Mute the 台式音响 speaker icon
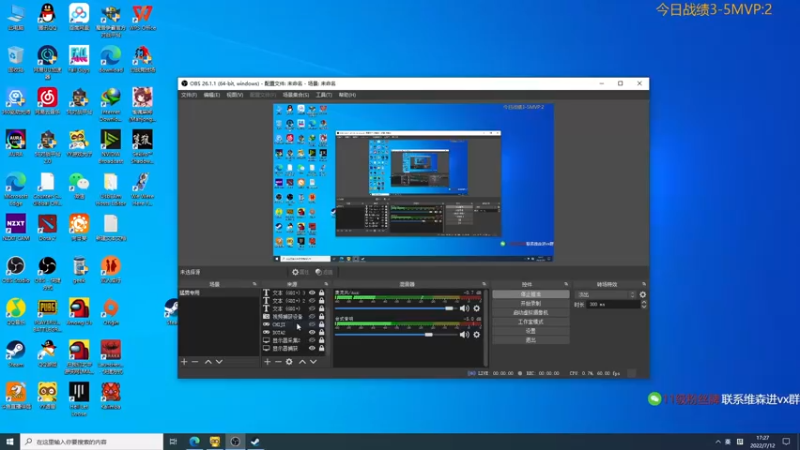 click(x=464, y=335)
